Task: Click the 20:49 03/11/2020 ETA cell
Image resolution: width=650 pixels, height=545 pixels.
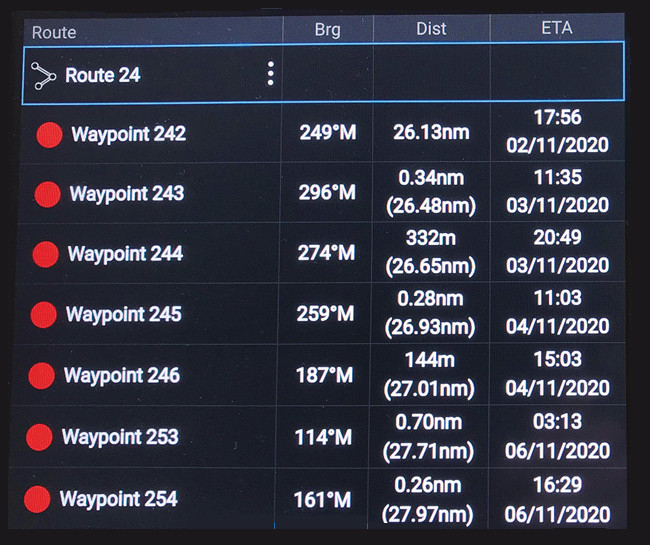Action: (x=558, y=251)
